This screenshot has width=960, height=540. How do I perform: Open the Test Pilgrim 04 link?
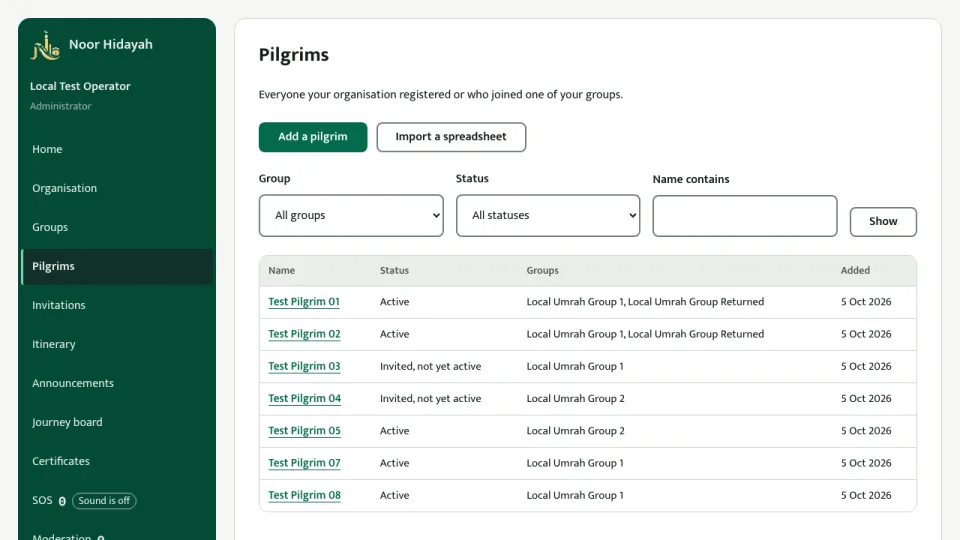click(304, 399)
